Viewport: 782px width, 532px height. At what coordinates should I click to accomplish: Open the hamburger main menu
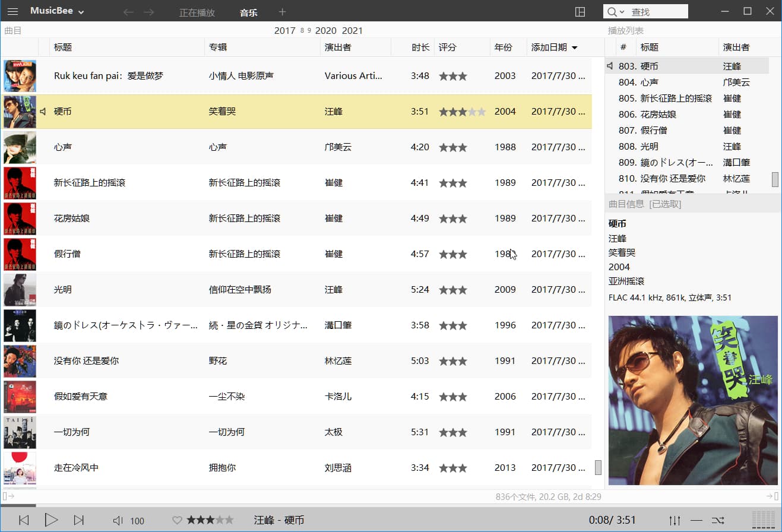[x=12, y=12]
